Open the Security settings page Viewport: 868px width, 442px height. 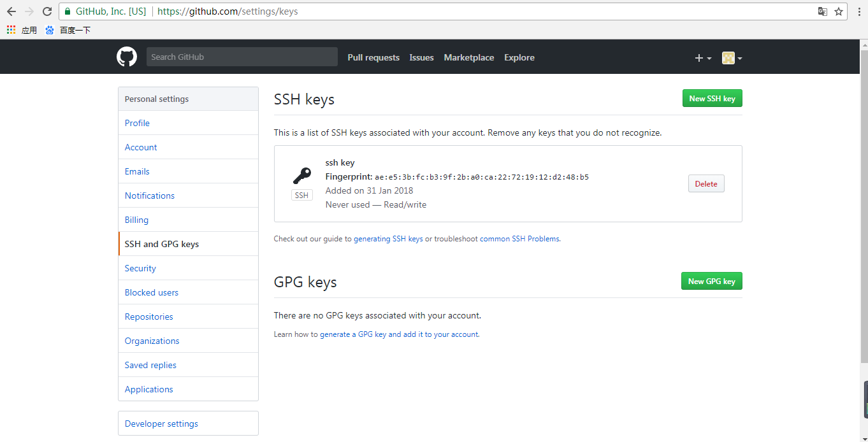point(188,268)
